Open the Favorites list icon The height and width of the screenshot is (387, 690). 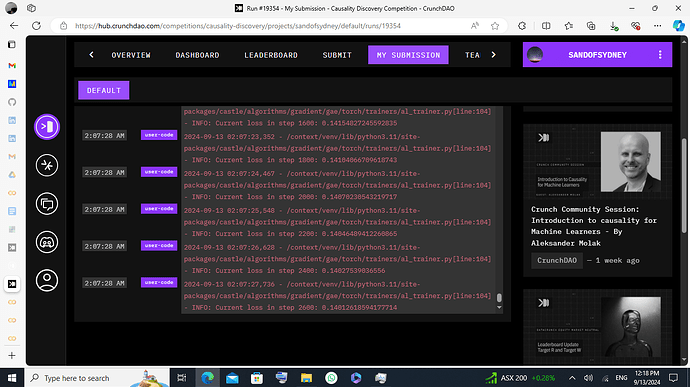pos(569,26)
